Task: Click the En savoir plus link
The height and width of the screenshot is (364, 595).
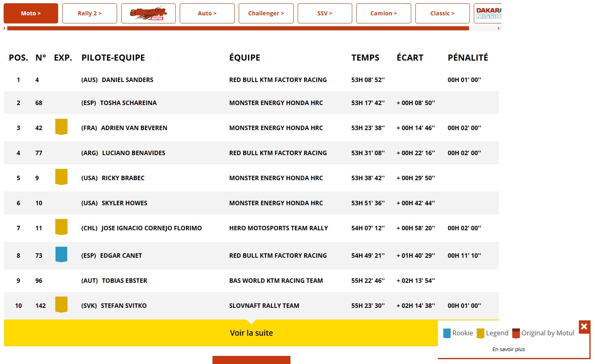Action: click(509, 349)
